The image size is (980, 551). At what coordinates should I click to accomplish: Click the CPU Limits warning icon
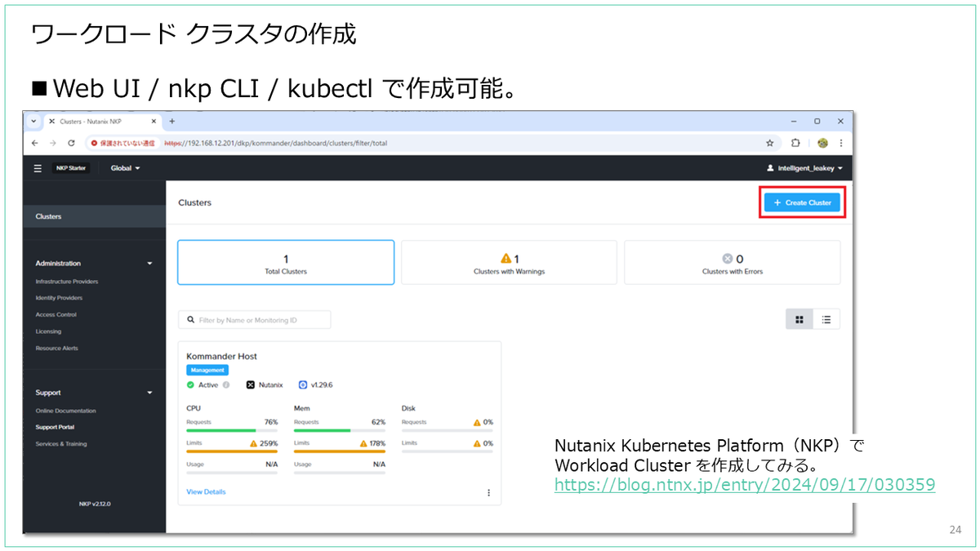click(254, 443)
